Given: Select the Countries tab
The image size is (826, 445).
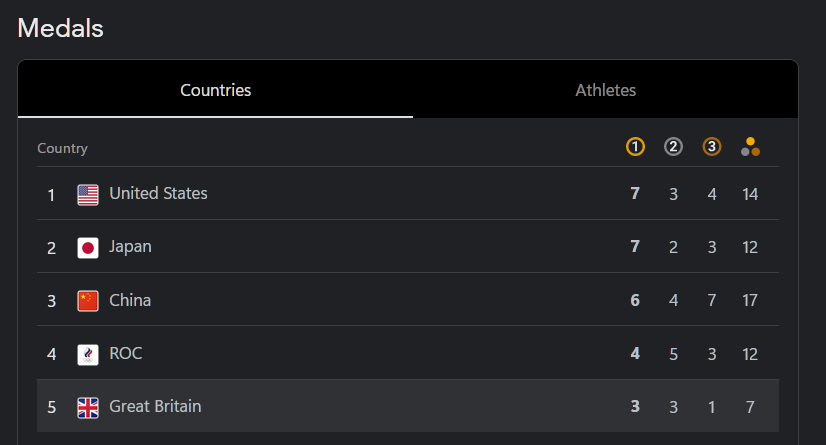Looking at the screenshot, I should [215, 90].
